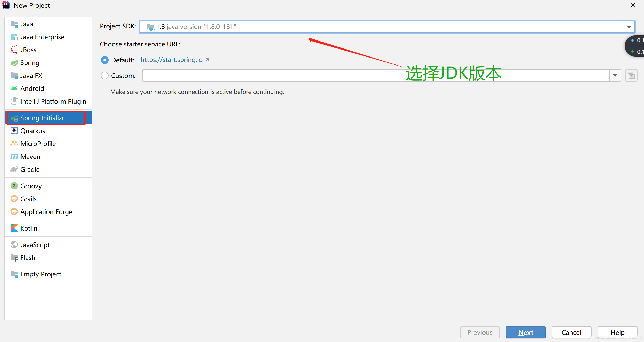The width and height of the screenshot is (644, 342).
Task: Close the New Project dialog
Action: tap(633, 5)
